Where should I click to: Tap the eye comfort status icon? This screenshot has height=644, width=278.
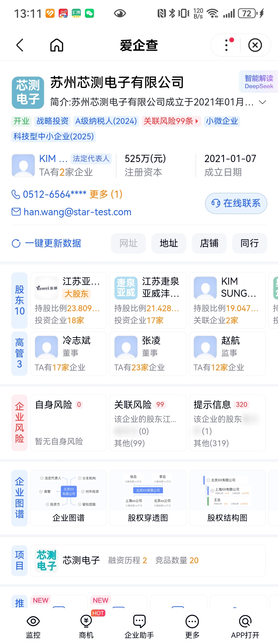[120, 13]
